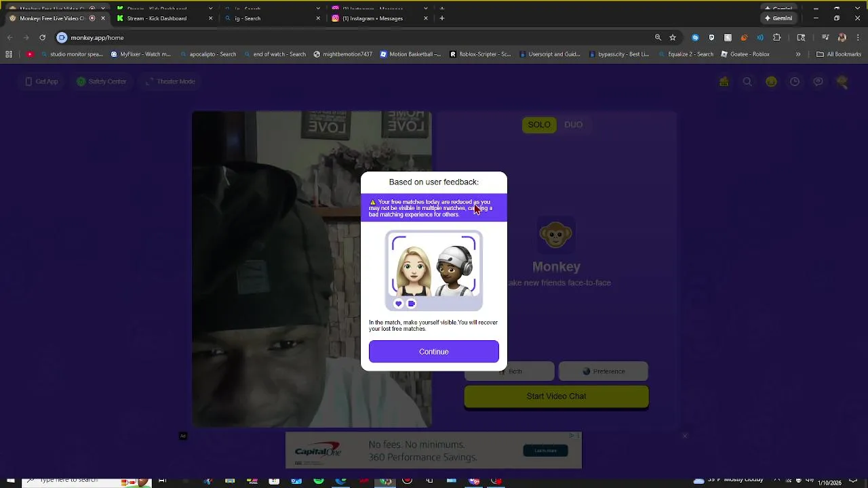Viewport: 868px width, 488px height.
Task: Click the shop icon in Monkey header
Action: pos(724,82)
